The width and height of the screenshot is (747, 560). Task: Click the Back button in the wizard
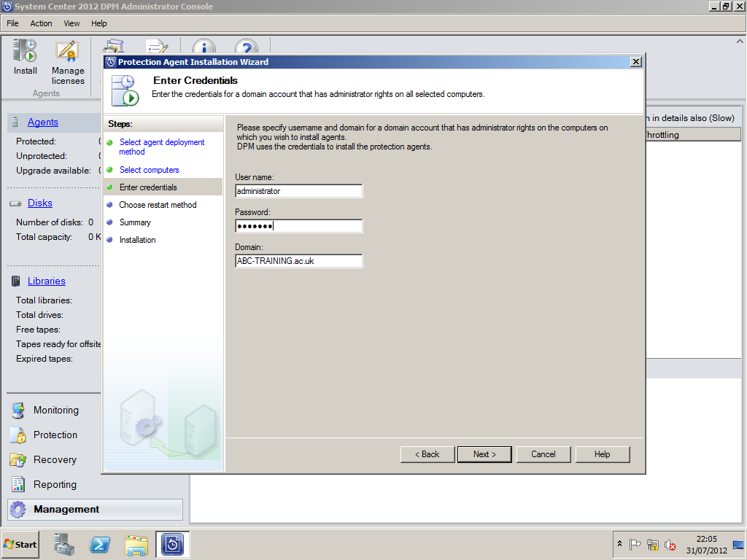[427, 454]
